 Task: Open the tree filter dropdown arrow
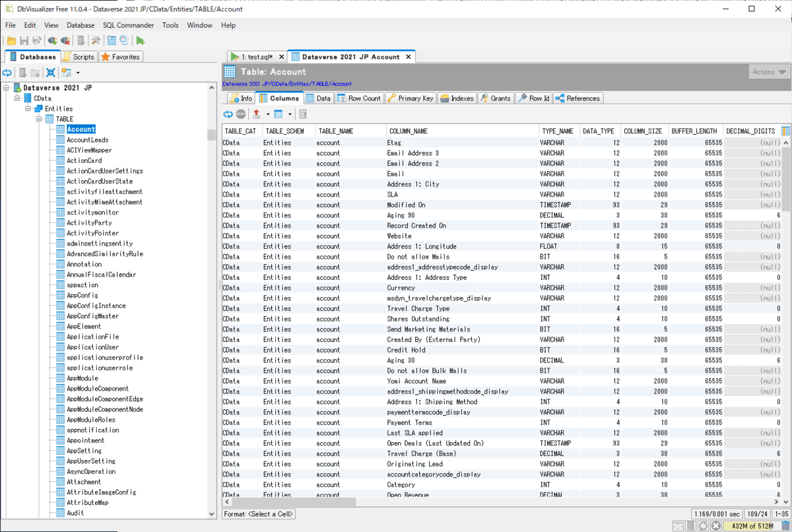coord(78,73)
